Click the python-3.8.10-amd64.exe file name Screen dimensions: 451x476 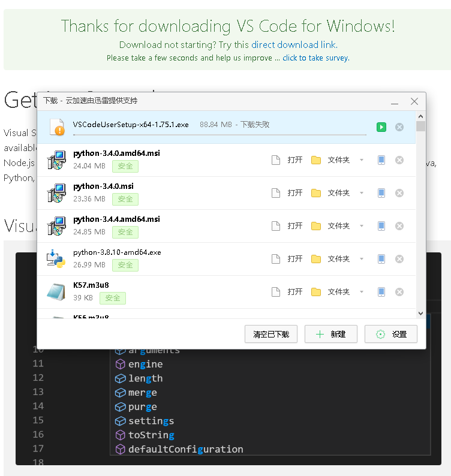pyautogui.click(x=117, y=252)
